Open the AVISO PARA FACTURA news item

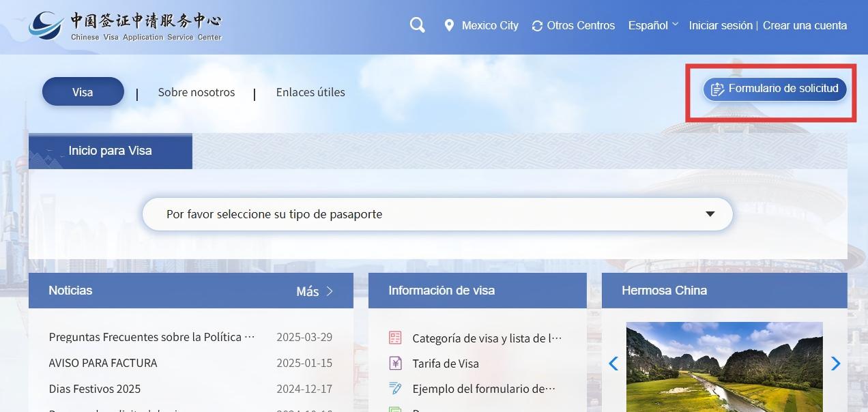[x=103, y=363]
